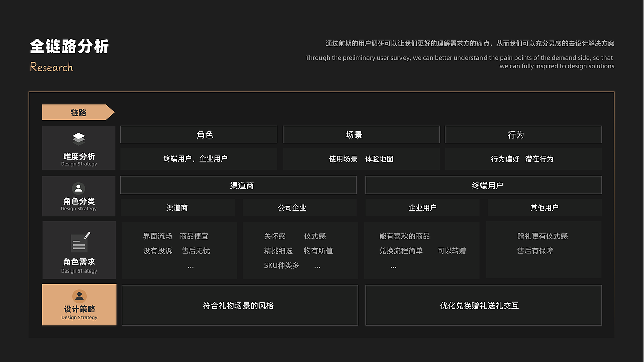Switch to the 企业用户 column

(x=422, y=207)
